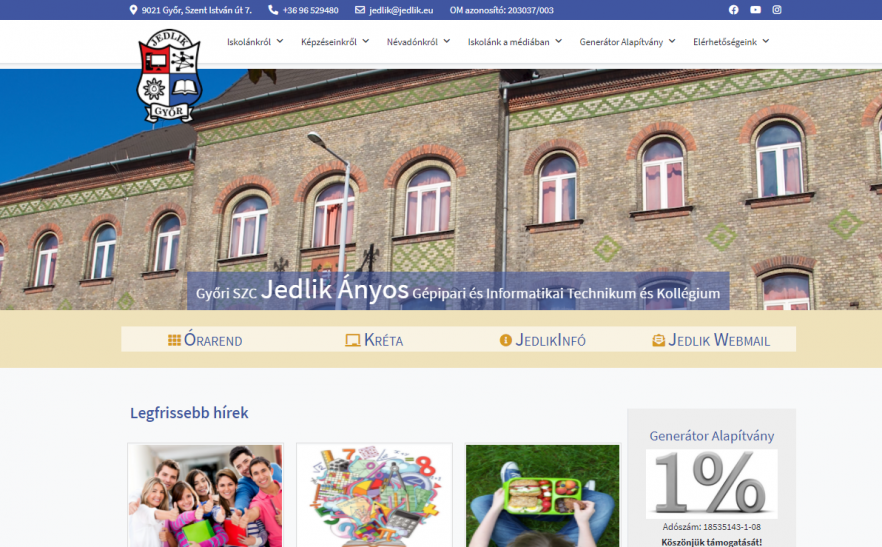
Task: Click the Köszönjük támogatását! text
Action: point(712,542)
